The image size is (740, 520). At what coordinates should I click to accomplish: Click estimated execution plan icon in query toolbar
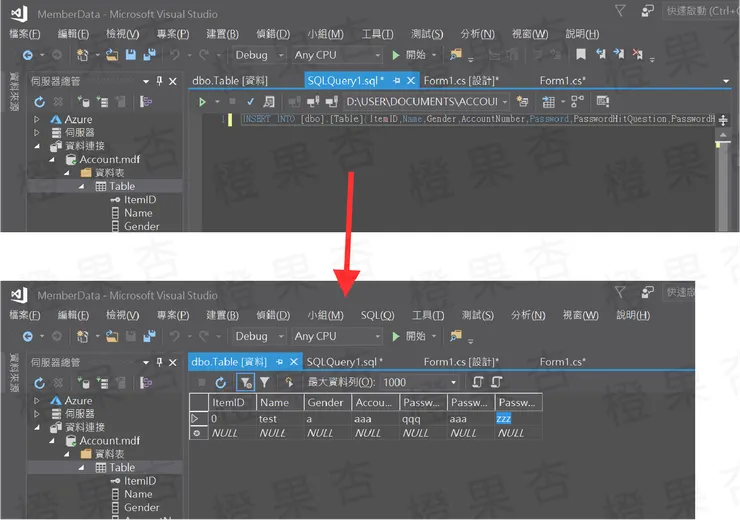pos(269,101)
